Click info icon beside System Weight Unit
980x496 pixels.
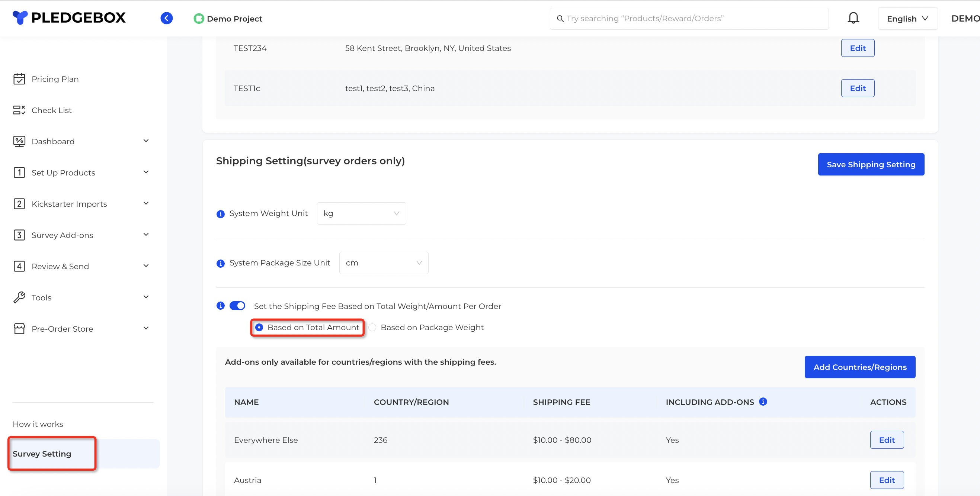(220, 214)
